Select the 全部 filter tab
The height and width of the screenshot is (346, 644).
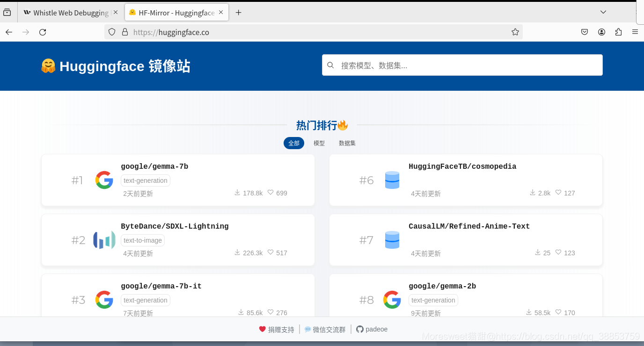pos(294,143)
